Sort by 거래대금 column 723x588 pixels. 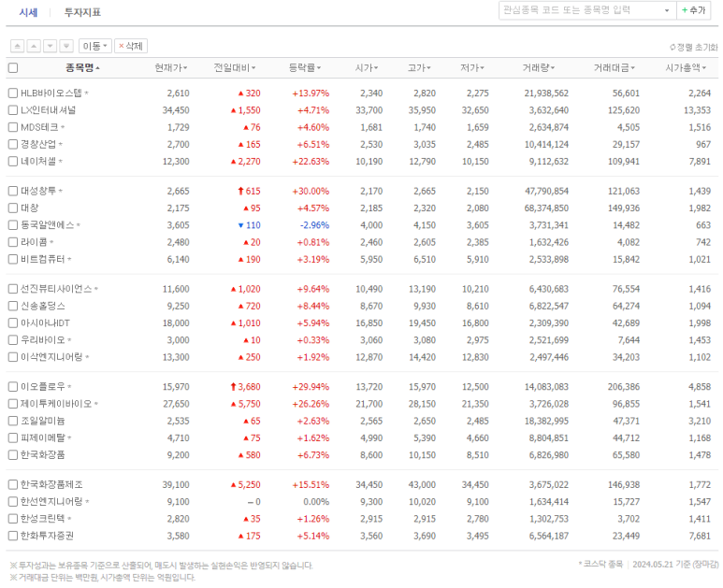point(615,68)
